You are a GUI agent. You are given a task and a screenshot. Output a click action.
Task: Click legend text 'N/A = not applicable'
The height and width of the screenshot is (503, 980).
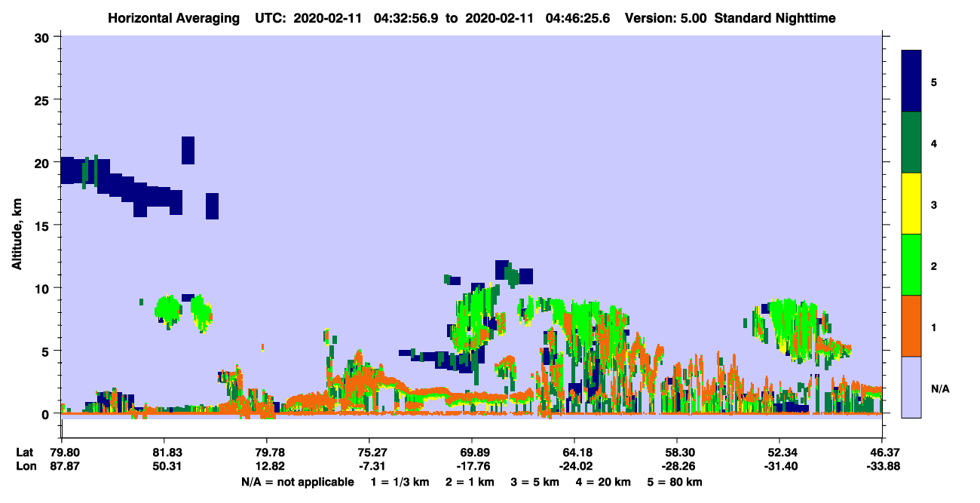click(x=297, y=482)
